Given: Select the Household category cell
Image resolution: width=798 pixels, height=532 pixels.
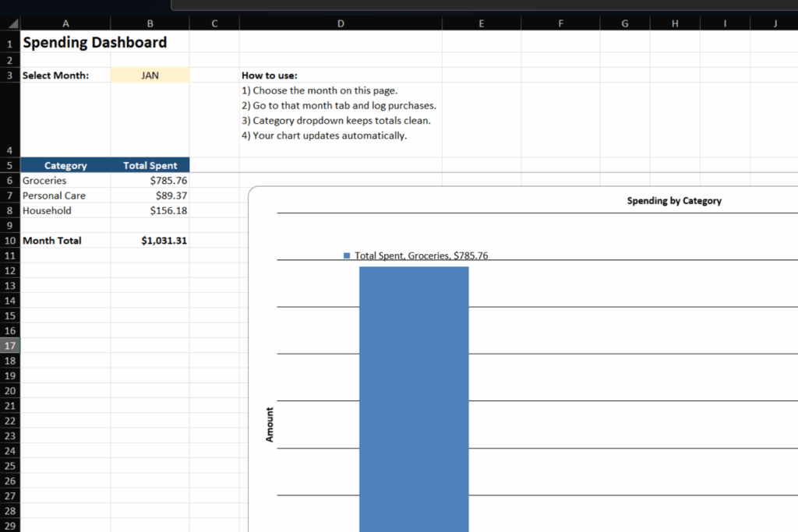Looking at the screenshot, I should click(47, 210).
